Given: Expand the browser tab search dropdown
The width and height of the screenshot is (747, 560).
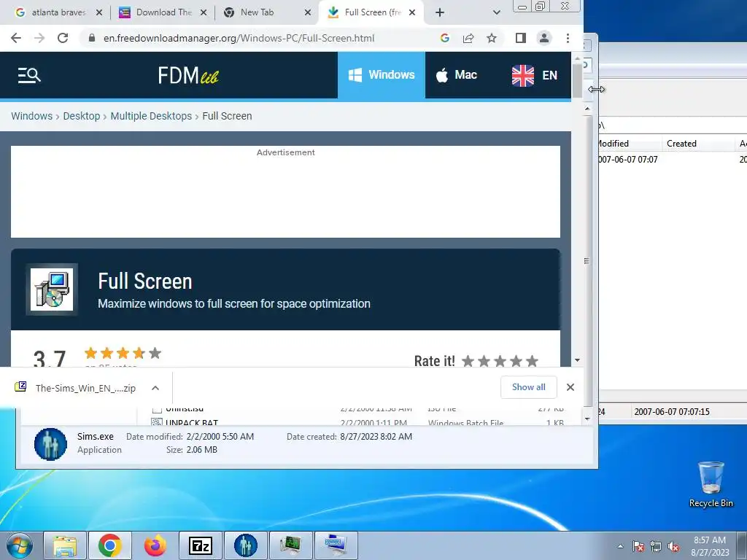Looking at the screenshot, I should [496, 12].
